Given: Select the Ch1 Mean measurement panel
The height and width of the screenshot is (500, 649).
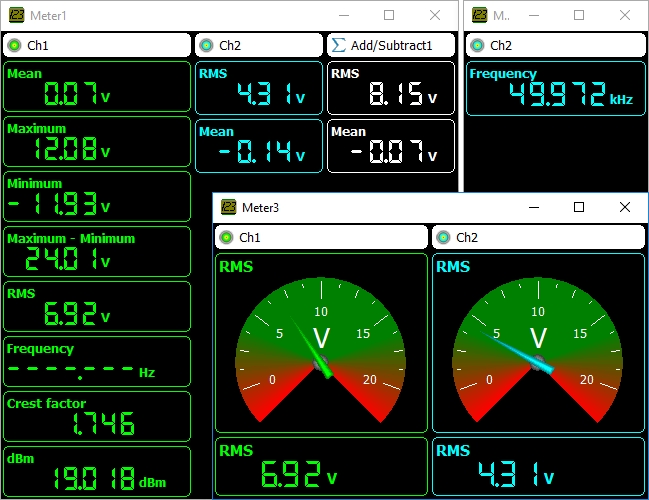Looking at the screenshot, I should pyautogui.click(x=96, y=87).
